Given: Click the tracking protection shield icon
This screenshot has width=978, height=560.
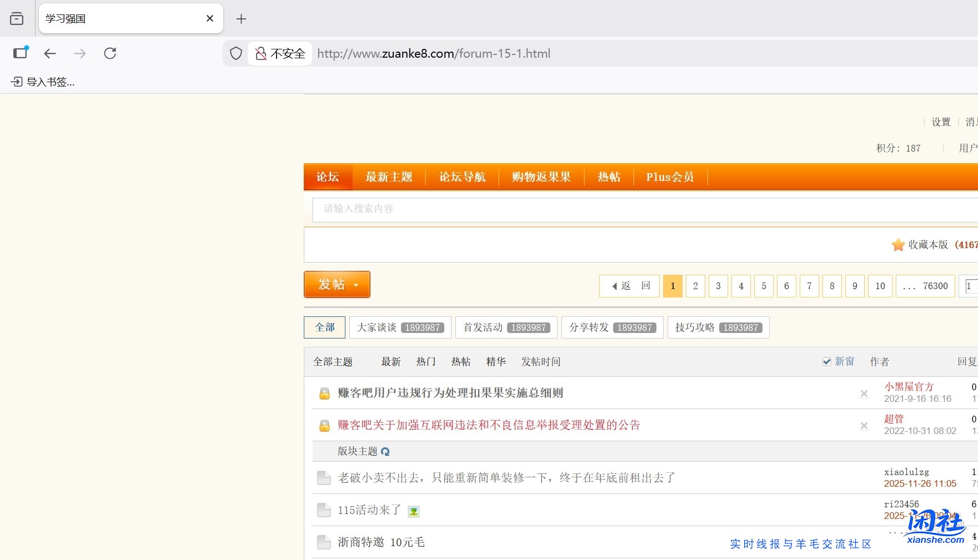Looking at the screenshot, I should click(235, 53).
